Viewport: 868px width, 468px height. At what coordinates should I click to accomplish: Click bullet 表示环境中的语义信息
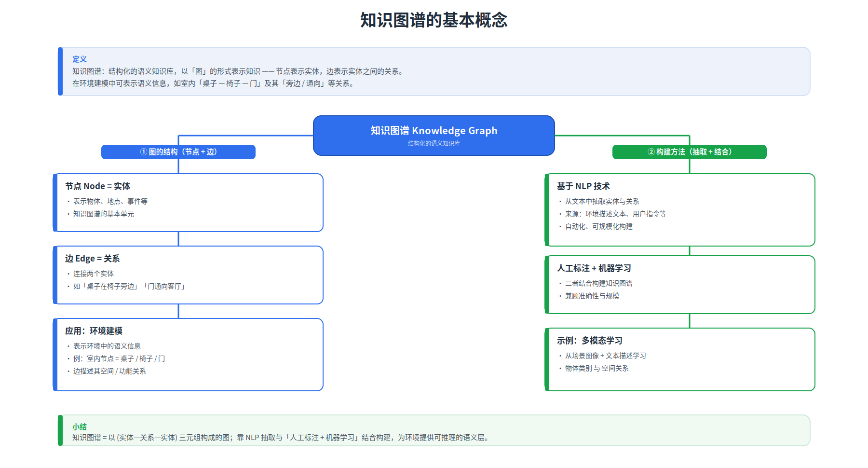tap(107, 346)
